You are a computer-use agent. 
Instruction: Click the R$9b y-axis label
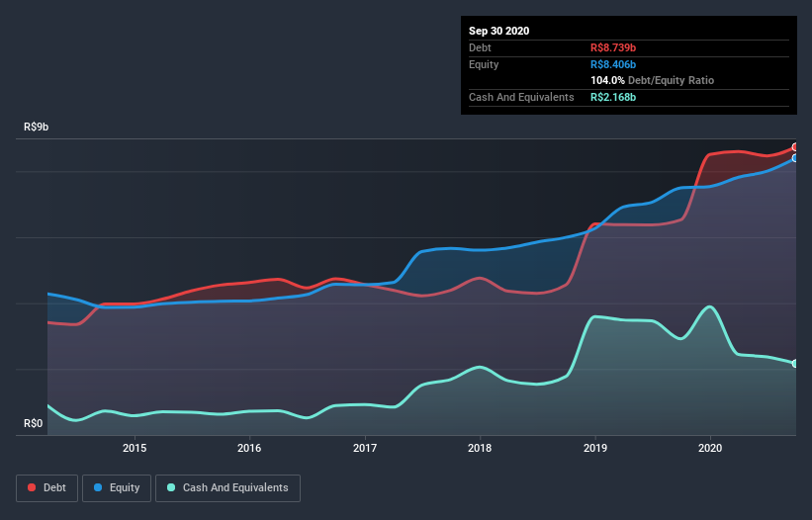tap(36, 128)
